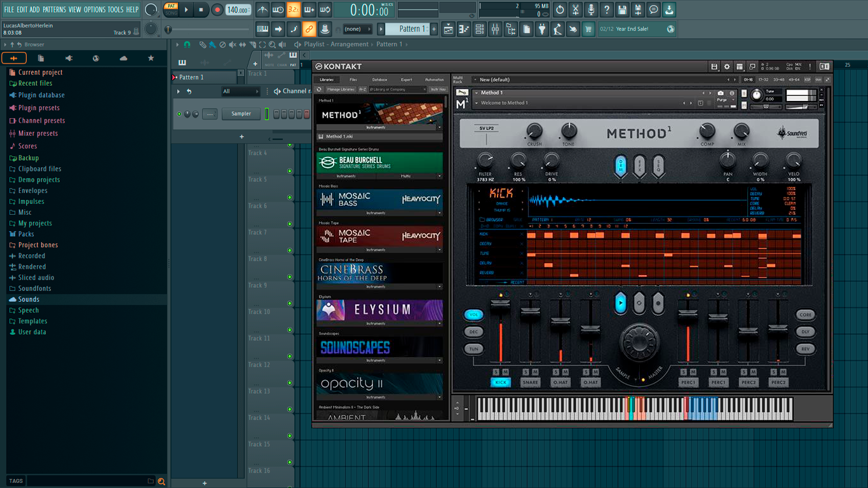Click Kontakt rack layout view icon
The width and height of the screenshot is (868, 488).
740,66
